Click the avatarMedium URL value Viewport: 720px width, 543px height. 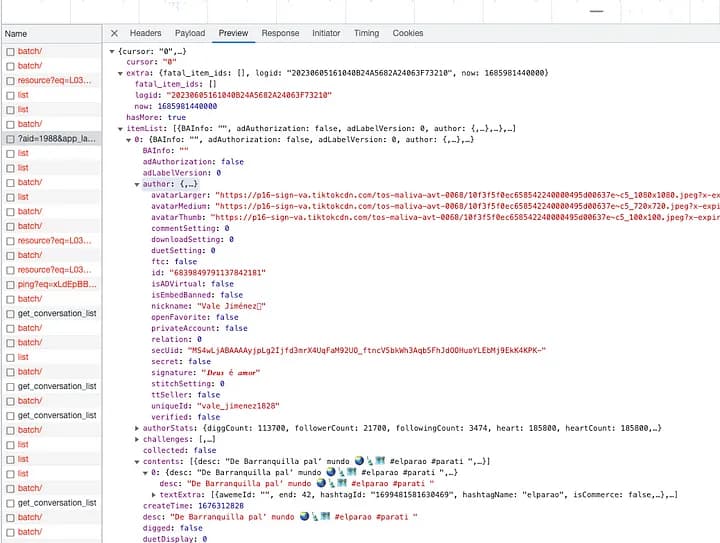[467, 206]
